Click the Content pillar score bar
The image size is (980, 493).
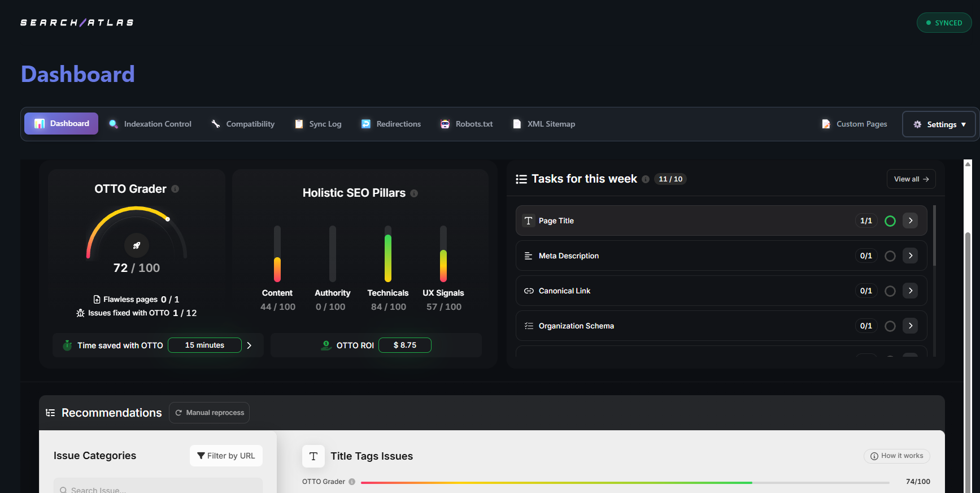coord(277,254)
